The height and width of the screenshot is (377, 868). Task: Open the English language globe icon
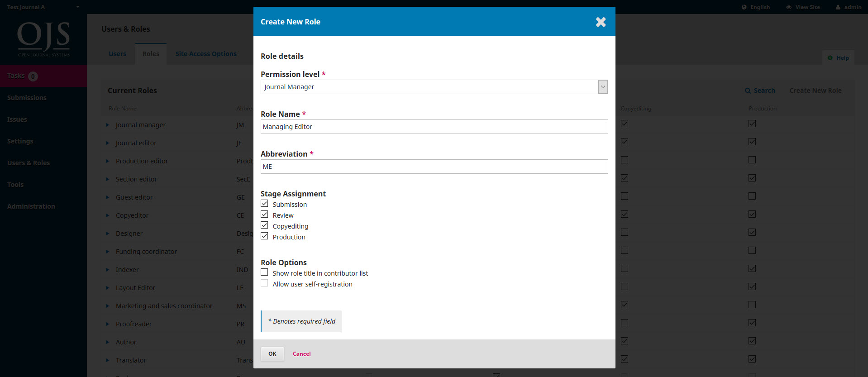(743, 7)
